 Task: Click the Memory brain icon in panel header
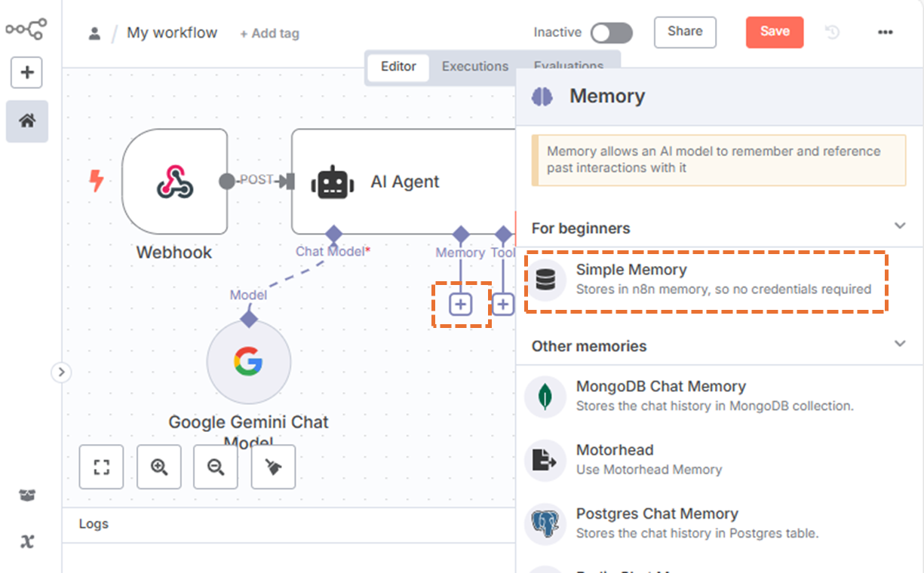tap(542, 97)
